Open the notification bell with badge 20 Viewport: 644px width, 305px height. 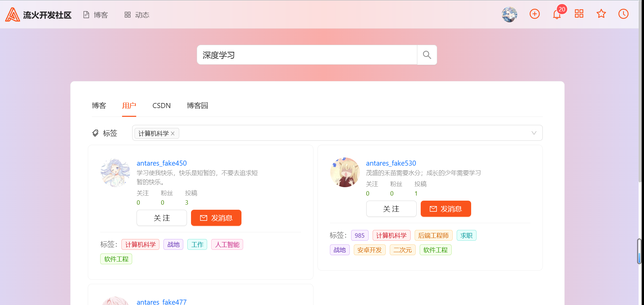557,14
